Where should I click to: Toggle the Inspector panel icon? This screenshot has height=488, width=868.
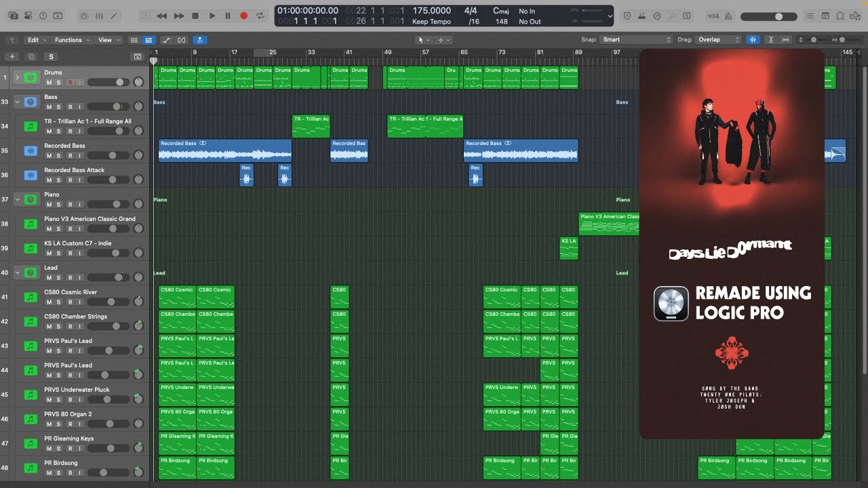[x=28, y=16]
